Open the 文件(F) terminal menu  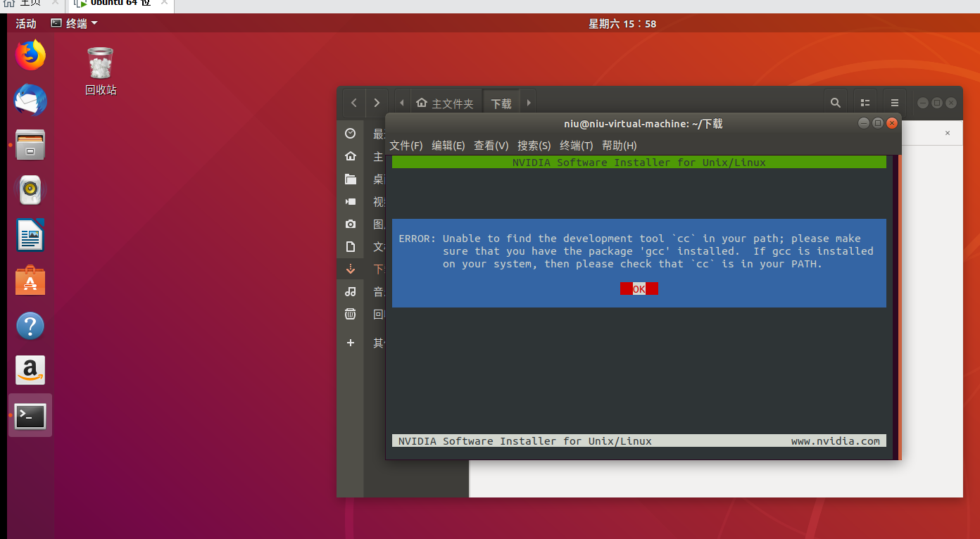coord(406,146)
